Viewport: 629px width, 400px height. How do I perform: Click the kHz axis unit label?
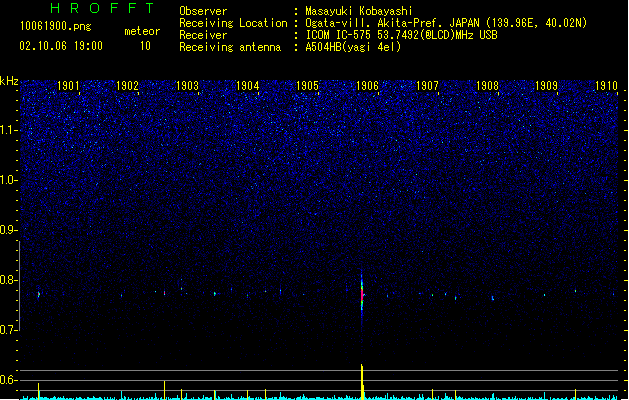(x=9, y=80)
